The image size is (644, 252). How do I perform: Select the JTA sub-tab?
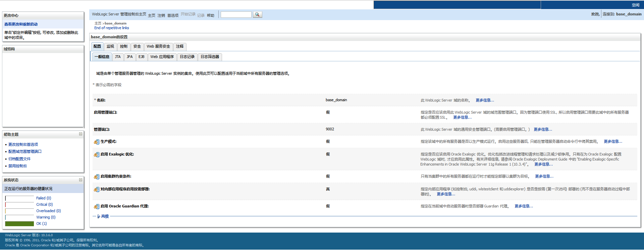[118, 57]
